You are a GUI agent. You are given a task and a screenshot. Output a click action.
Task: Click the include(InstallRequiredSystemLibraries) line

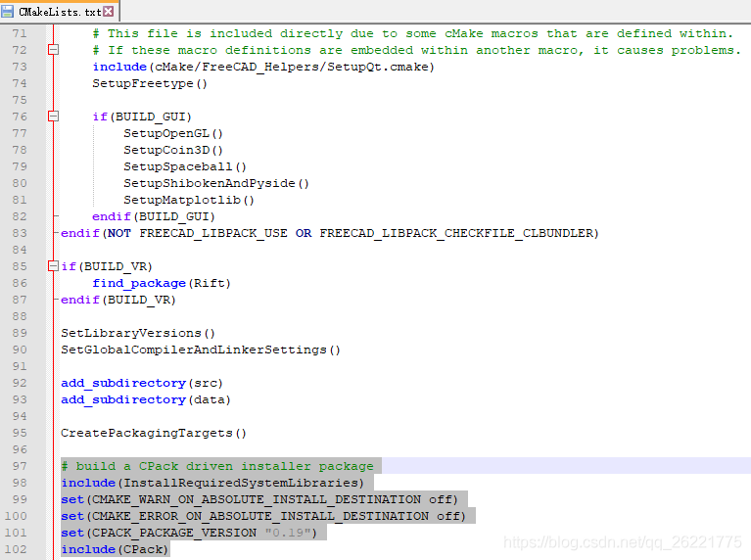tap(212, 483)
